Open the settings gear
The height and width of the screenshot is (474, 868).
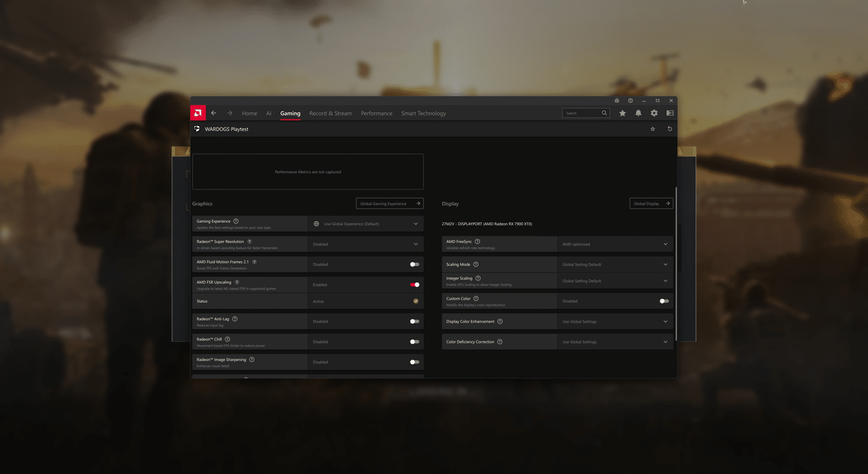click(654, 113)
